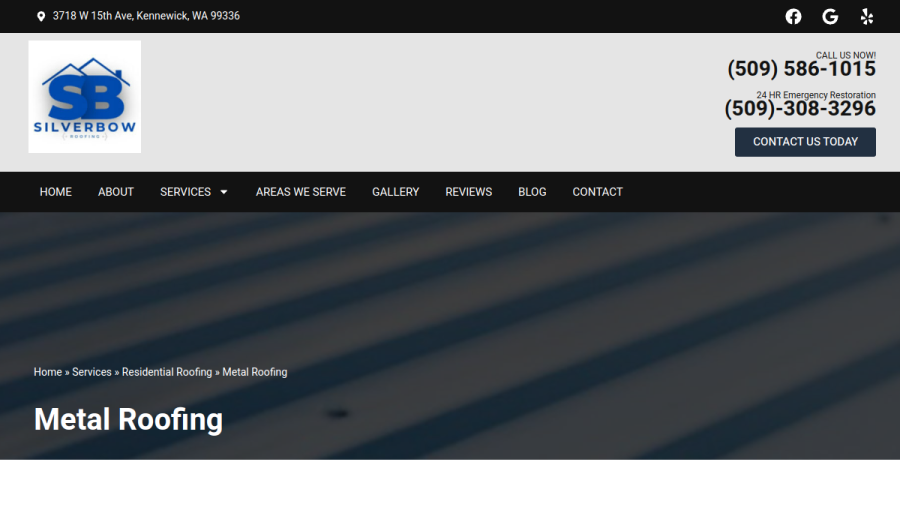Open the Areas We Serve page
Viewport: 900px width, 506px height.
point(301,192)
